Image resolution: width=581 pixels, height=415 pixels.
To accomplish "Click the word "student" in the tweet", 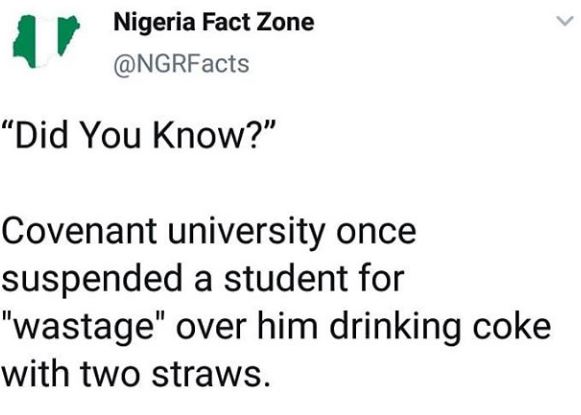I will pyautogui.click(x=285, y=279).
